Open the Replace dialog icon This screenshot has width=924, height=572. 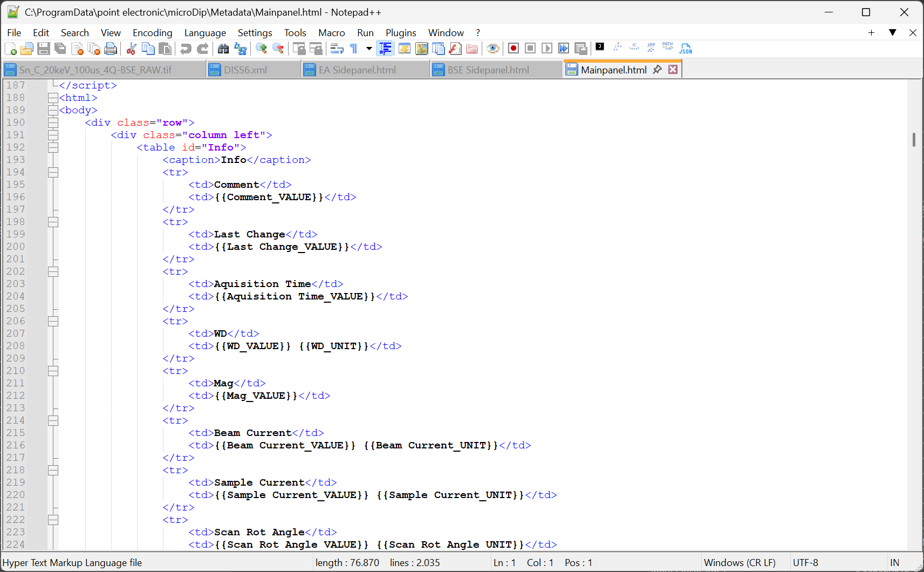tap(240, 49)
